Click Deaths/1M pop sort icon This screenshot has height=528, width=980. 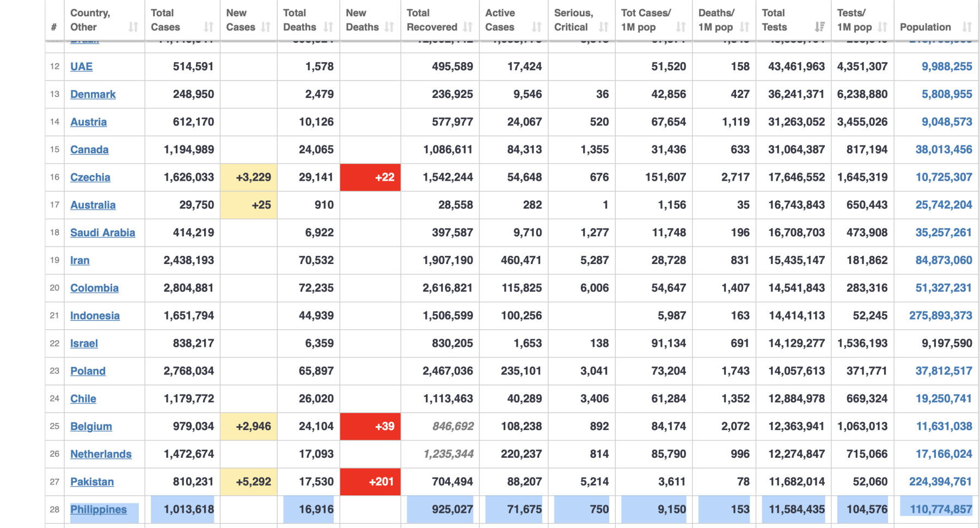[x=744, y=27]
